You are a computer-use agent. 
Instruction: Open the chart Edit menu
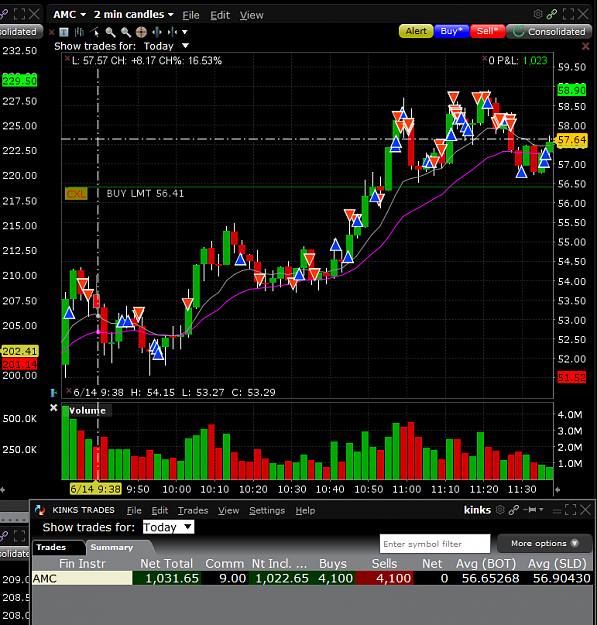pos(220,15)
